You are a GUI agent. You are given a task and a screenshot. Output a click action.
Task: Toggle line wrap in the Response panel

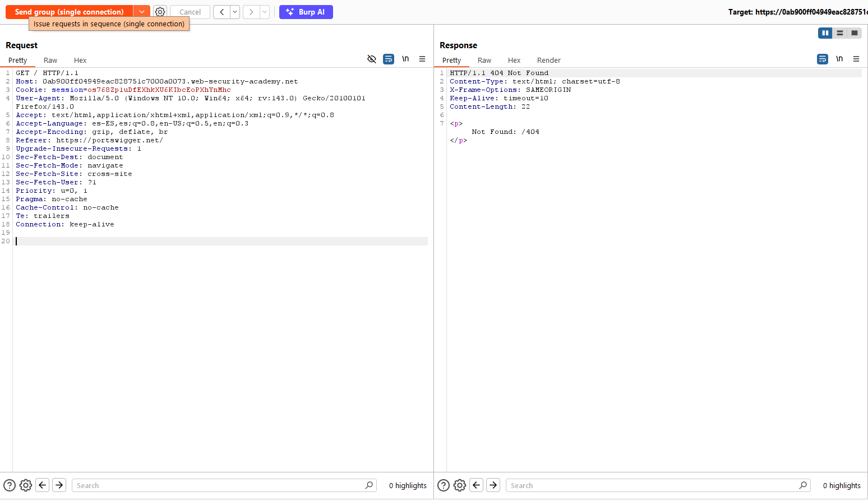[x=823, y=59]
